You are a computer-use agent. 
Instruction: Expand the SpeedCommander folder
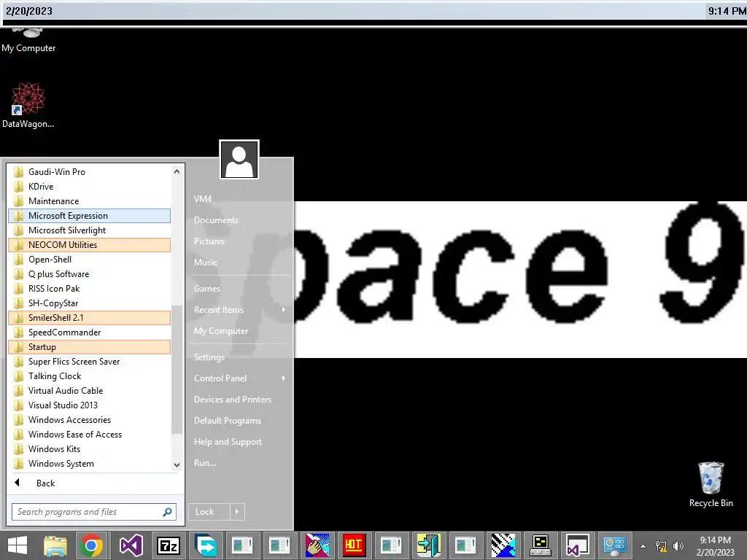(x=90, y=332)
